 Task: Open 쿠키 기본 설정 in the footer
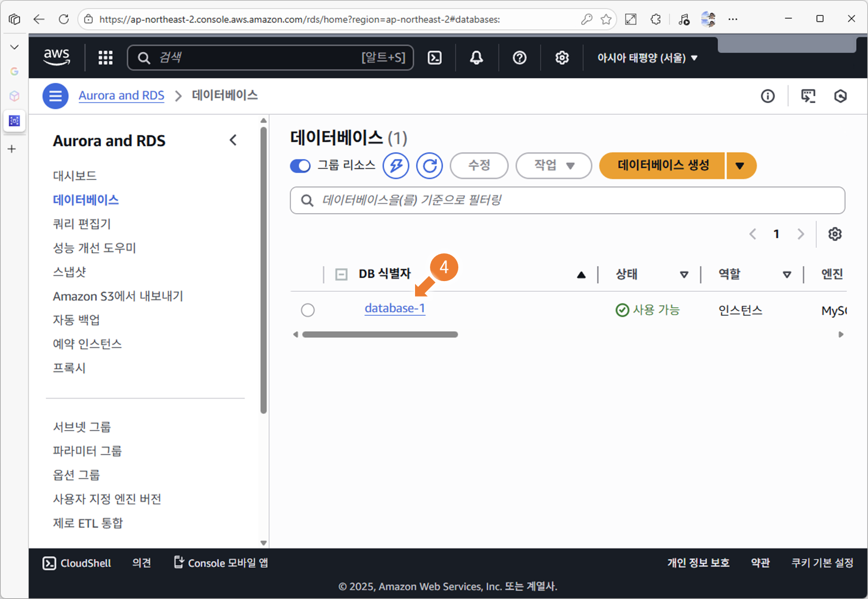click(x=822, y=563)
